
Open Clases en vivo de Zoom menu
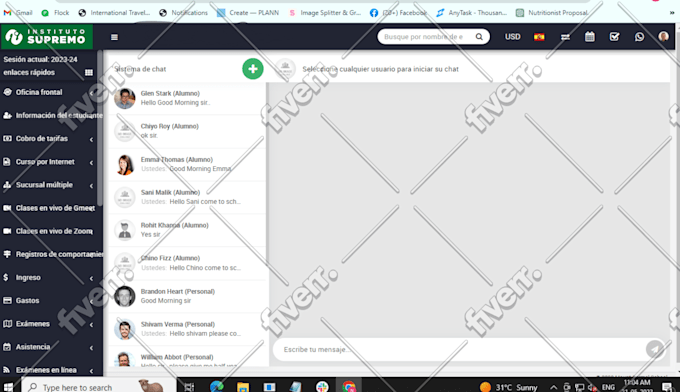(x=51, y=231)
